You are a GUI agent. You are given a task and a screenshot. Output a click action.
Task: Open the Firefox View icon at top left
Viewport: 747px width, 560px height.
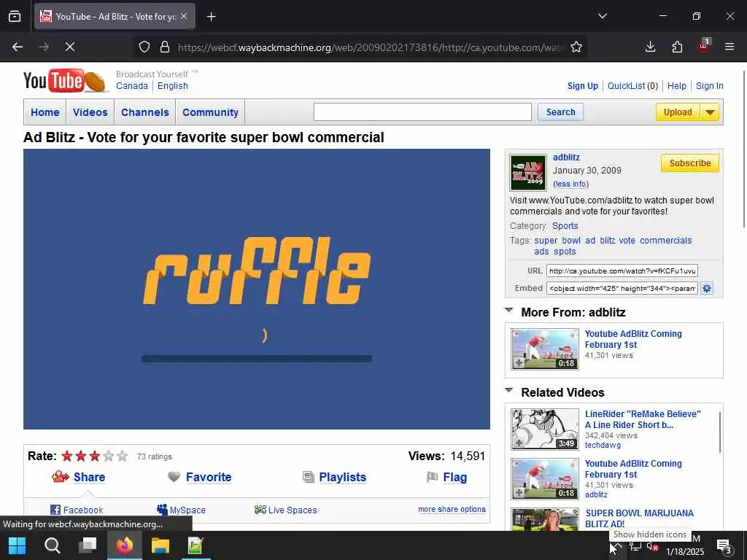pos(15,16)
